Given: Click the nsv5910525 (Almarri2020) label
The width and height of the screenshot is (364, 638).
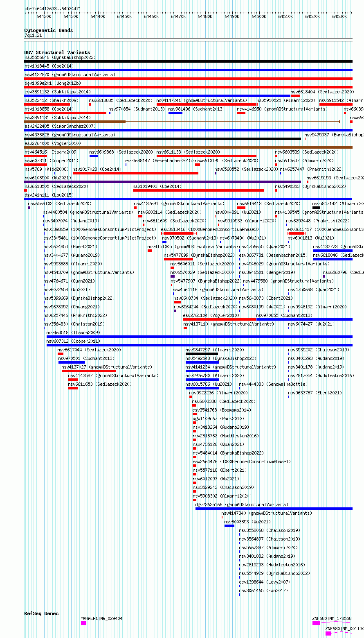Looking at the screenshot, I should click(286, 100).
